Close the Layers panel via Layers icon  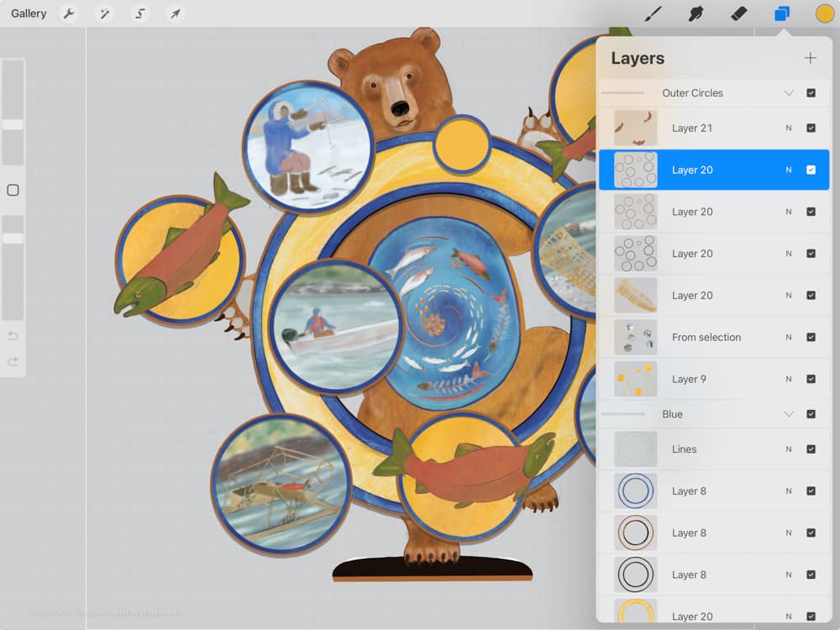click(782, 13)
